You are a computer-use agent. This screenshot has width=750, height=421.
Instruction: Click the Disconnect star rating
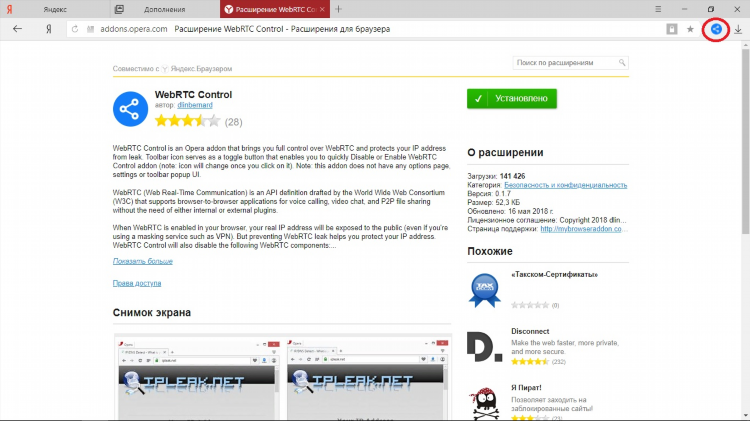pyautogui.click(x=530, y=362)
